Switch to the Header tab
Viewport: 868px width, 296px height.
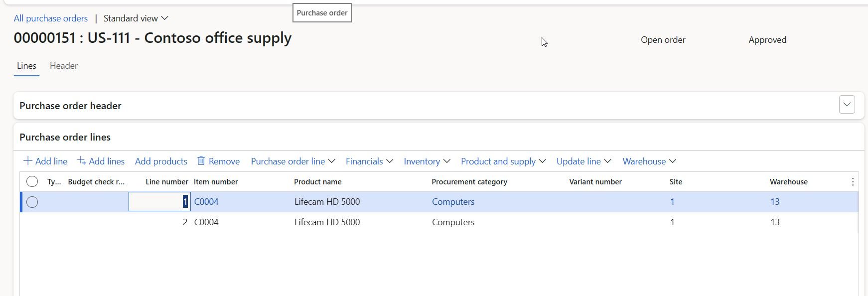coord(64,66)
